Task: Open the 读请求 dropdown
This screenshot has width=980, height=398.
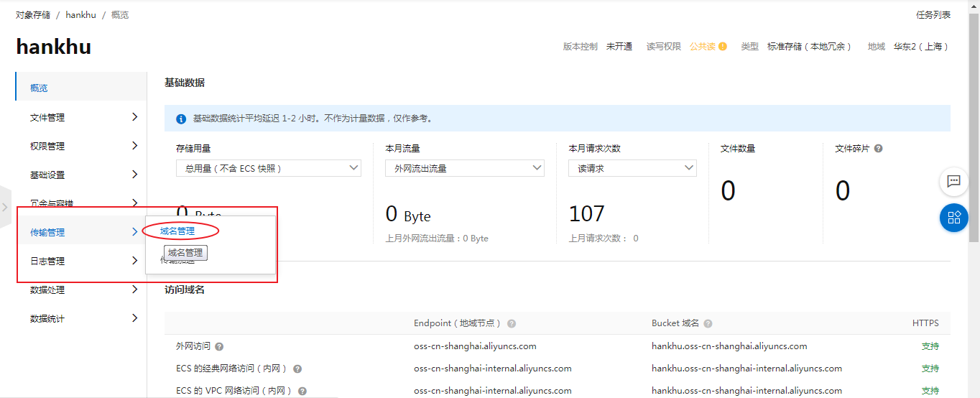Action: 632,168
